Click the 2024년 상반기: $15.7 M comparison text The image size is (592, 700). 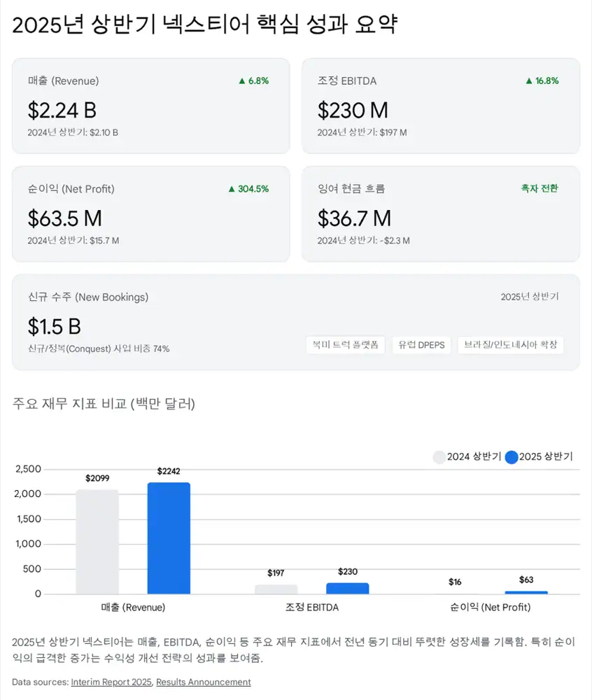click(73, 240)
